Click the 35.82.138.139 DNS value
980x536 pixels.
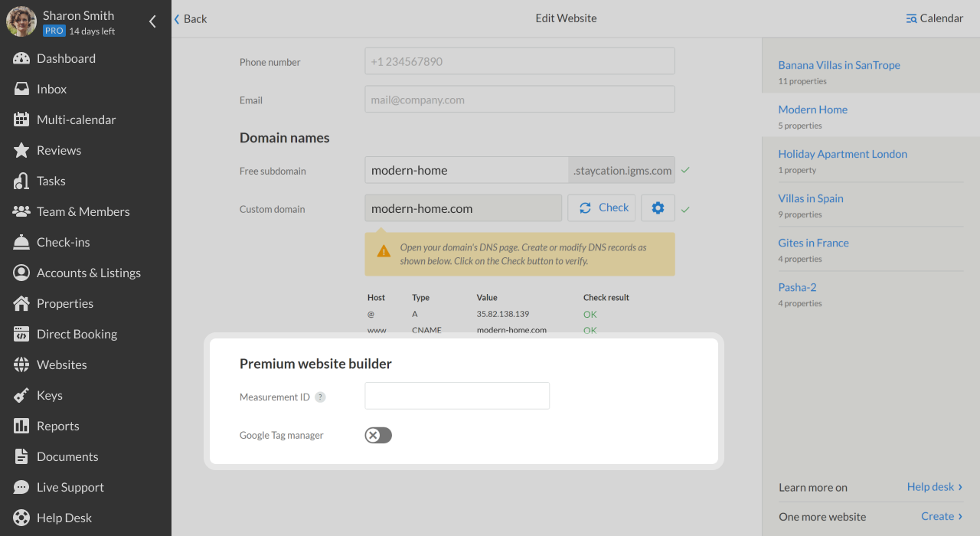503,314
